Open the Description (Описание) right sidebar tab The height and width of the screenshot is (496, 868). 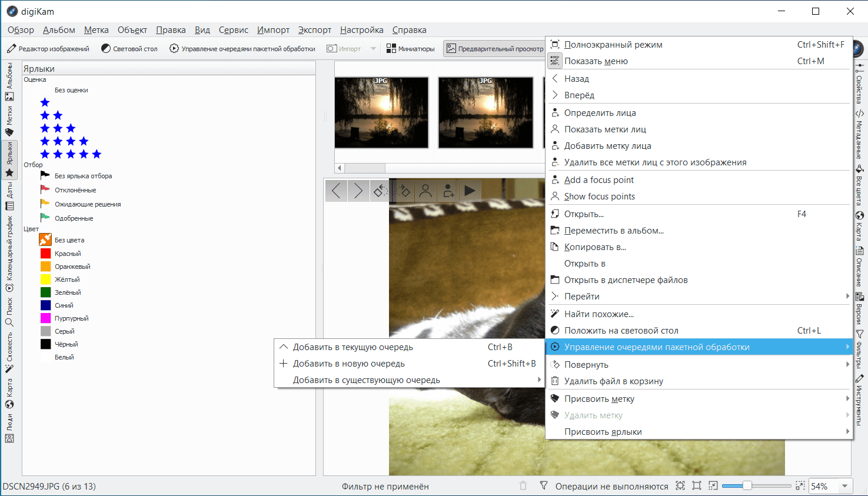coord(860,266)
